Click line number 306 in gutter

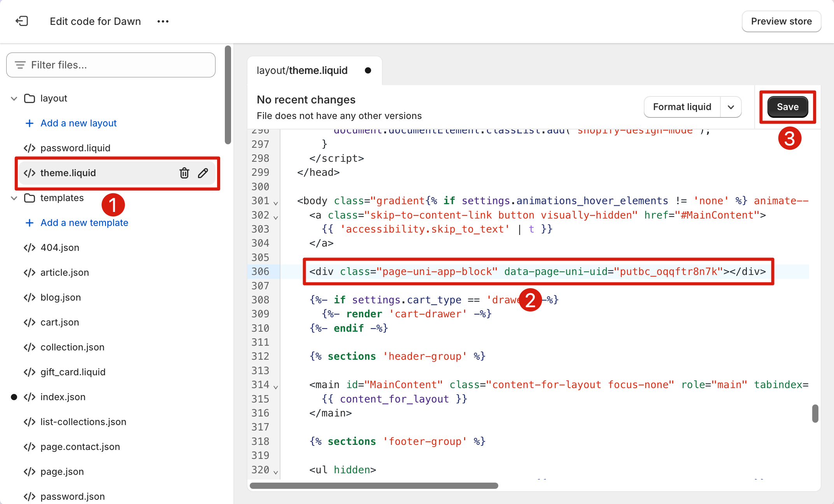click(260, 271)
